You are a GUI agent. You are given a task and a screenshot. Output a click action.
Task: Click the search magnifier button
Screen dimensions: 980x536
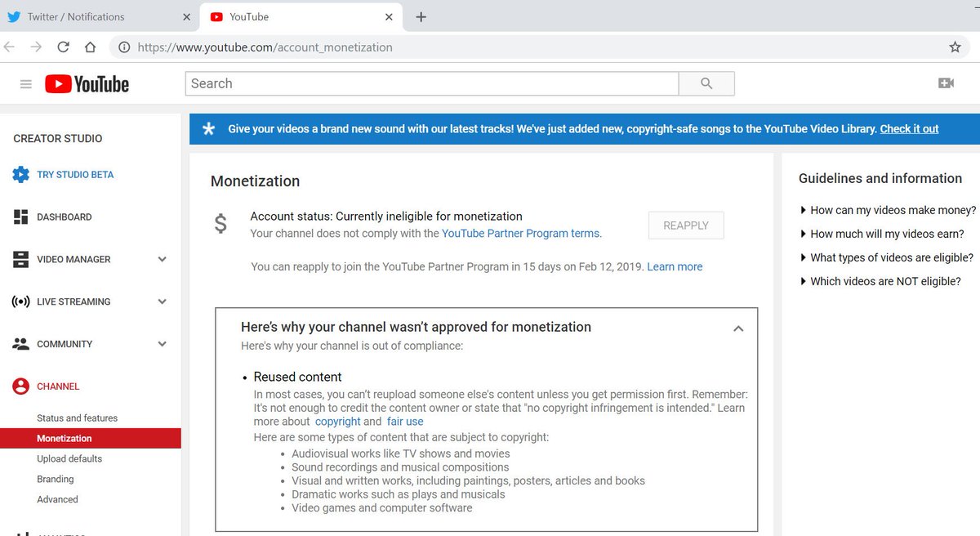pos(706,83)
